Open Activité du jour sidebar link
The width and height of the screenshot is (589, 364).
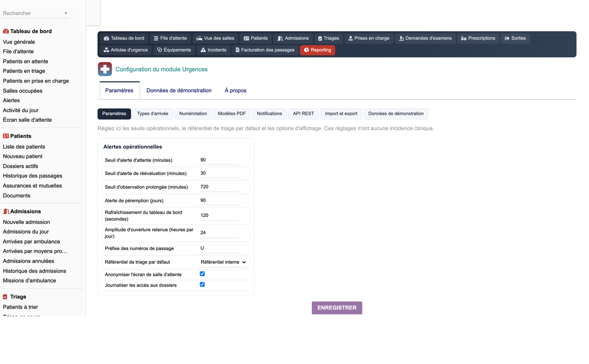point(21,110)
